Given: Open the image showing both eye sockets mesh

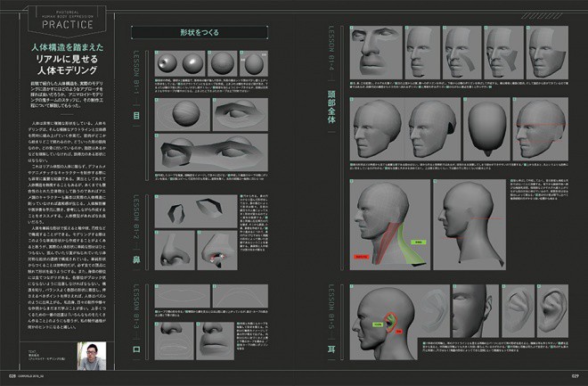Looking at the screenshot, I should [211, 152].
